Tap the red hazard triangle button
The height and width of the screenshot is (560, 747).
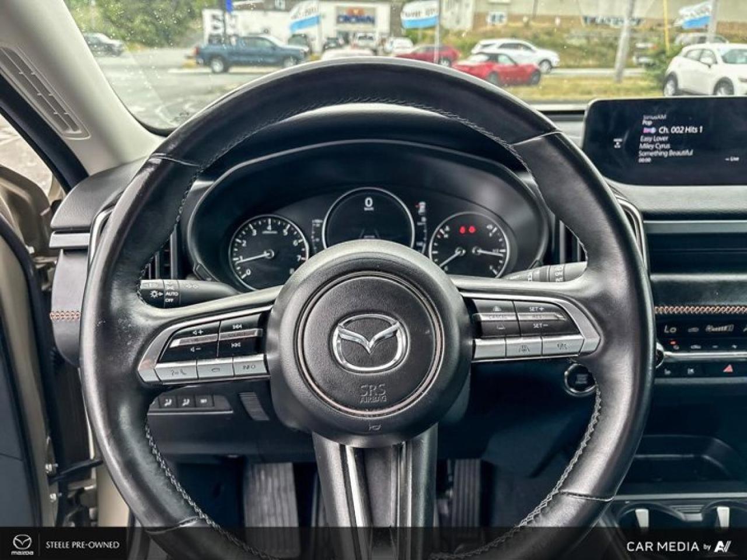click(x=728, y=369)
